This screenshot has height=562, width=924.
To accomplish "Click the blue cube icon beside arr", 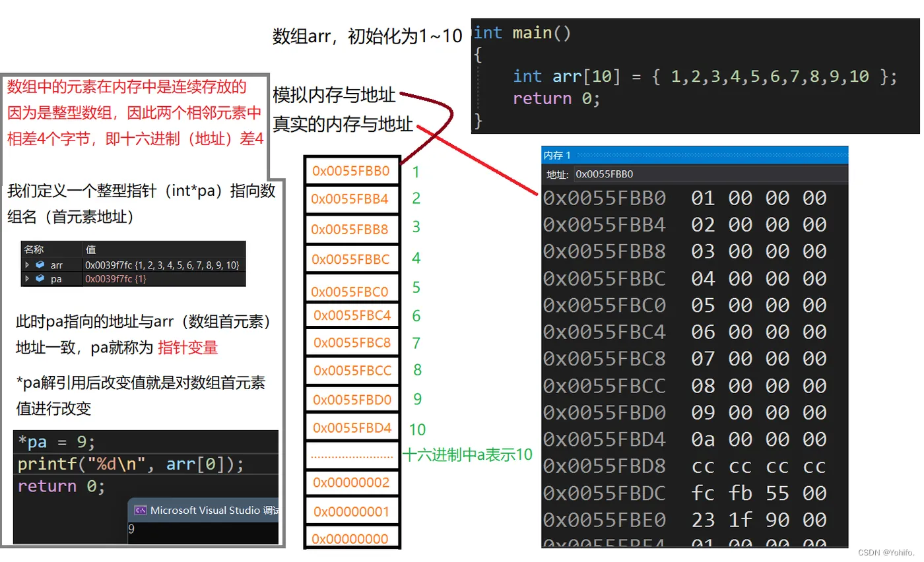I will (x=40, y=265).
